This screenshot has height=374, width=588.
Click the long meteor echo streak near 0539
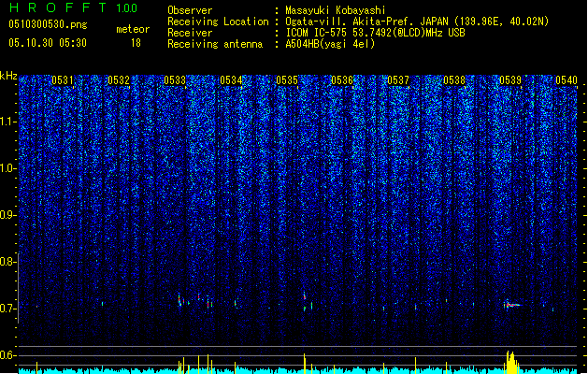click(x=512, y=305)
